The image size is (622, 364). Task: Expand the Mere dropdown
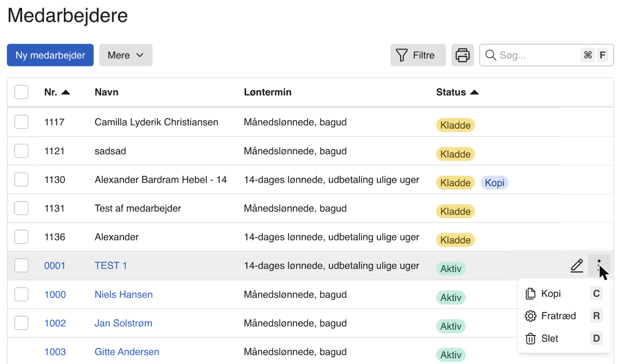point(126,55)
